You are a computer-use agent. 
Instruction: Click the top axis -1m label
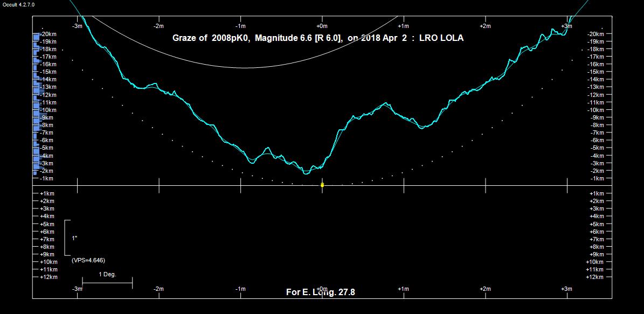coord(240,26)
